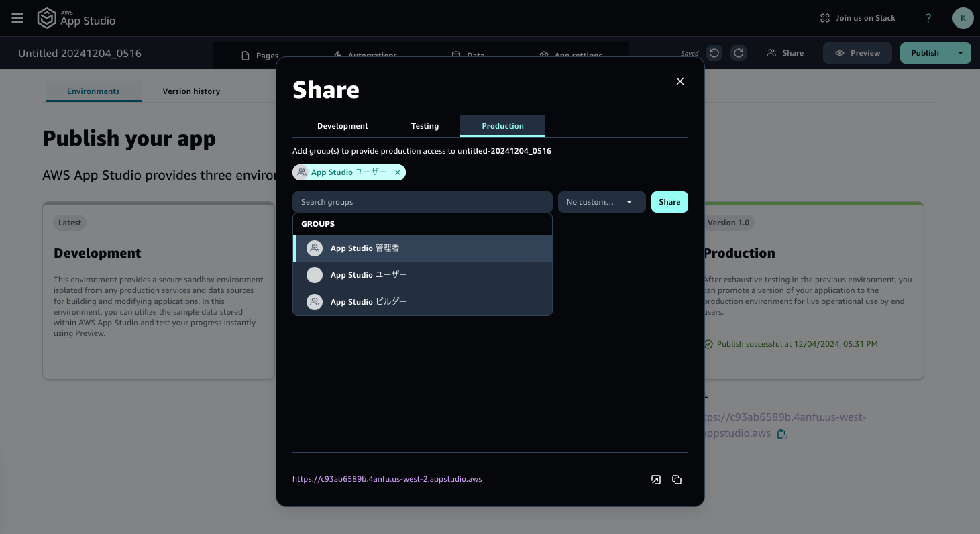The width and height of the screenshot is (980, 534).
Task: Go to the Pages tab
Action: click(x=260, y=56)
